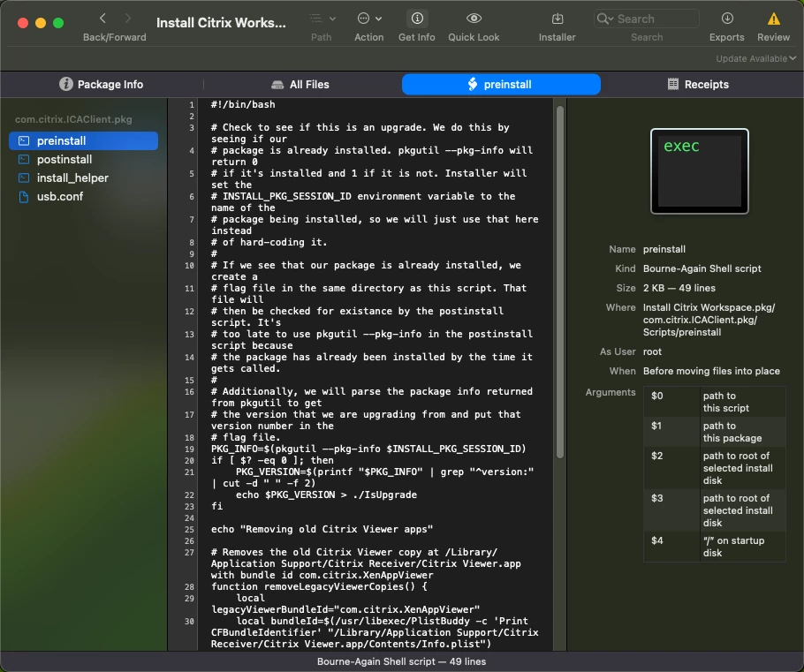Open the Review warning icon
Viewport: 804px width, 672px height.
[x=773, y=19]
